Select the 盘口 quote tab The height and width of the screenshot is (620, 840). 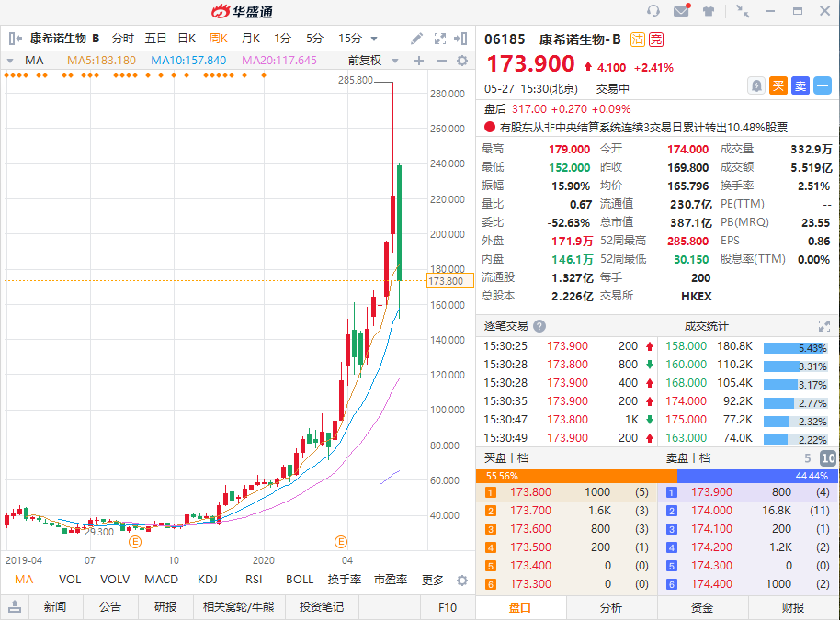pos(520,608)
